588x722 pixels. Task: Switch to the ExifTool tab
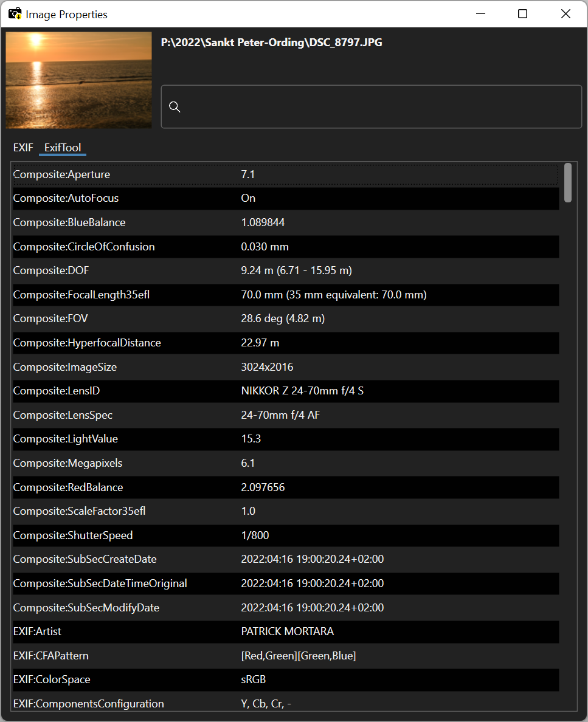pyautogui.click(x=62, y=146)
